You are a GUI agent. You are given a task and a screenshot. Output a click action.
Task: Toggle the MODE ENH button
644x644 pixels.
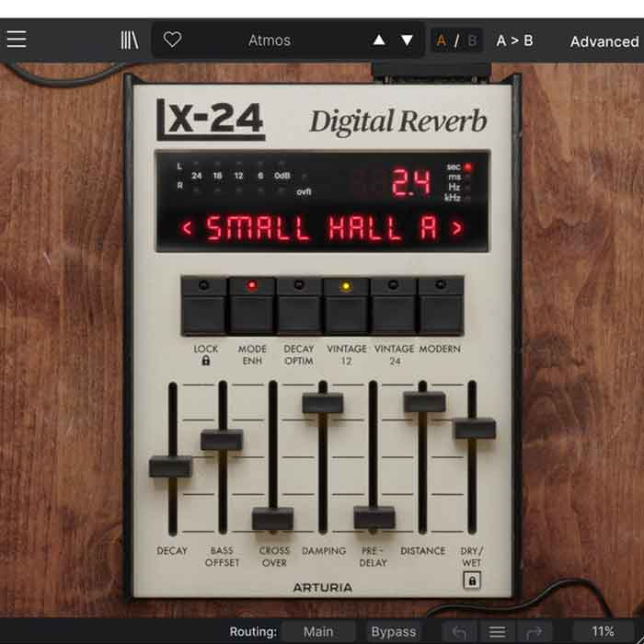click(x=252, y=306)
